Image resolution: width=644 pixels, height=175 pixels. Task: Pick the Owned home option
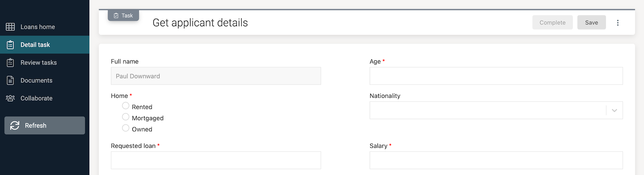[x=126, y=128]
